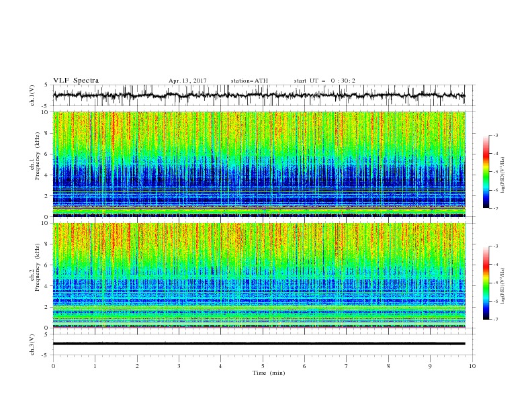This screenshot has height=411, width=532.
Task: Click the "VLF Spectra" title text
Action: click(x=76, y=81)
